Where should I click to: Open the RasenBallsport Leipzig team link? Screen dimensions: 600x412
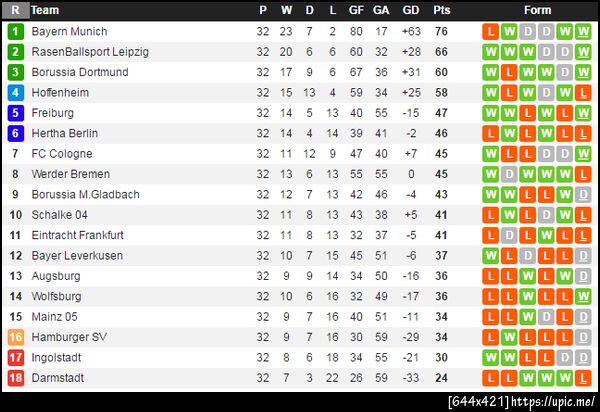click(90, 52)
